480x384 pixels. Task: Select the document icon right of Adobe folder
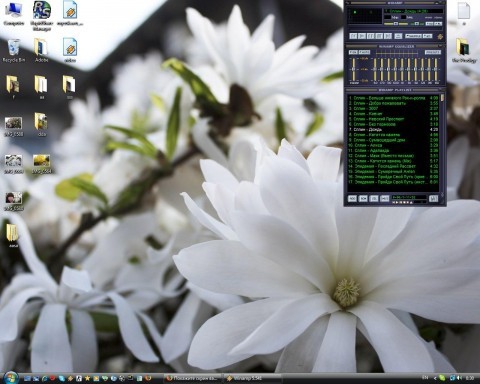pyautogui.click(x=70, y=50)
